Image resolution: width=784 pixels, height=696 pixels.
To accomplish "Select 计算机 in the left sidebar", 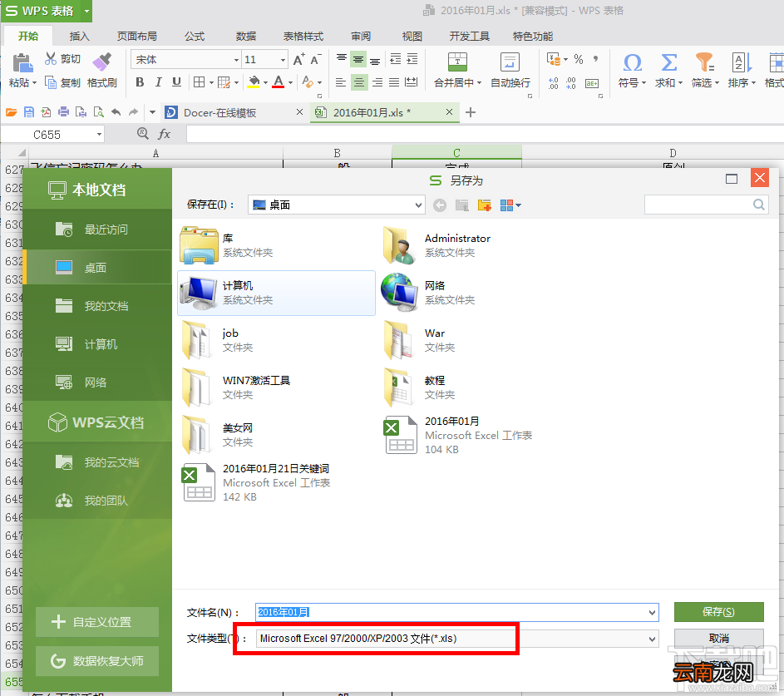I will coord(97,344).
